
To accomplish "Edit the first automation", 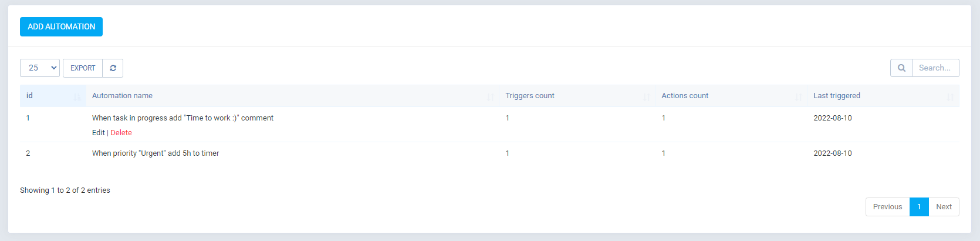I will tap(98, 133).
